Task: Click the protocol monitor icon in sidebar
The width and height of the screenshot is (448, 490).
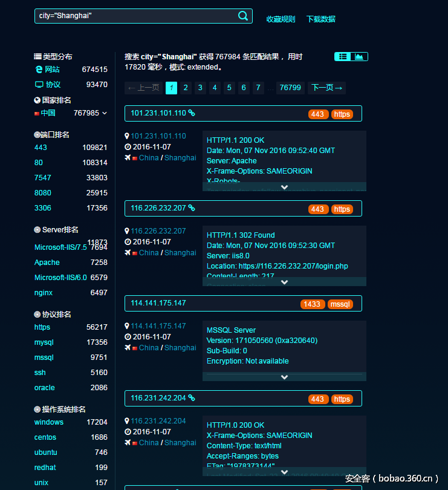Action: (39, 85)
